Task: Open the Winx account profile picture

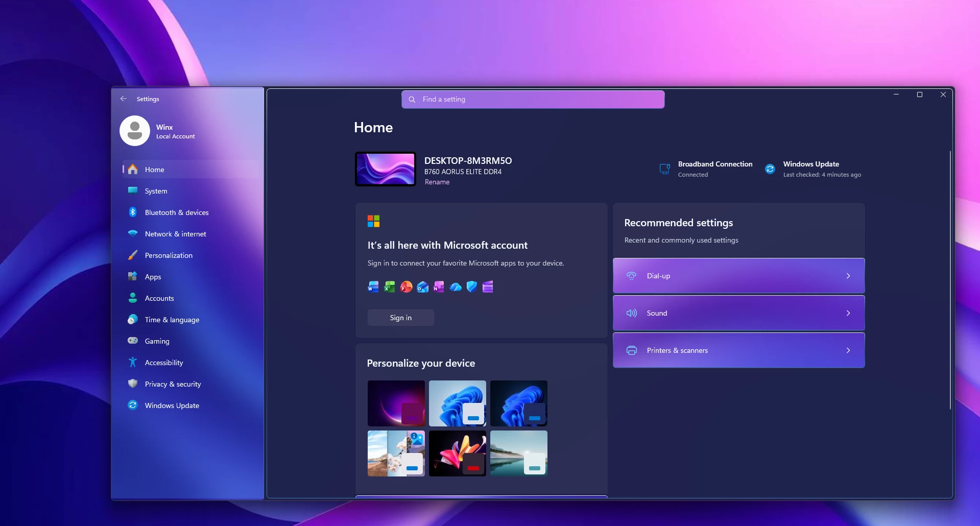Action: click(x=135, y=131)
